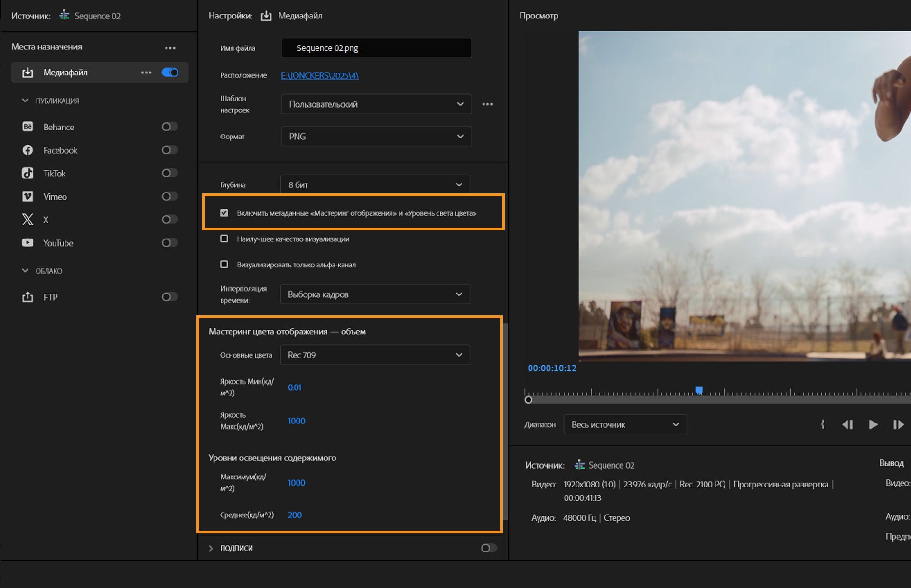Turn on X publishing toggle

click(x=170, y=219)
